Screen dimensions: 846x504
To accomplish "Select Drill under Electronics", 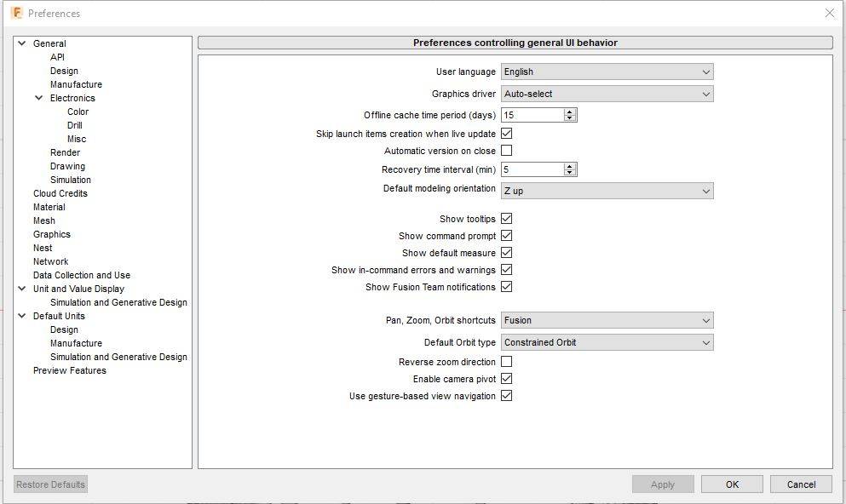I will 74,125.
